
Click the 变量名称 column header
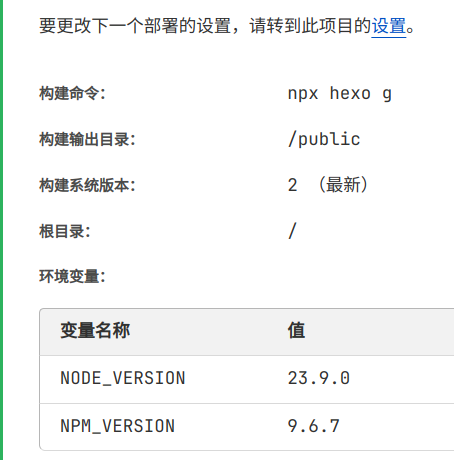[95, 331]
